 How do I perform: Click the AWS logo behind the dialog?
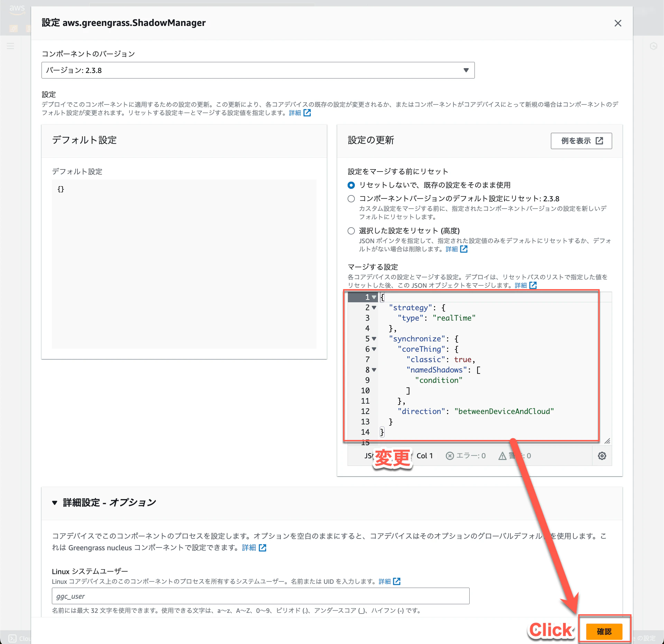tap(17, 9)
